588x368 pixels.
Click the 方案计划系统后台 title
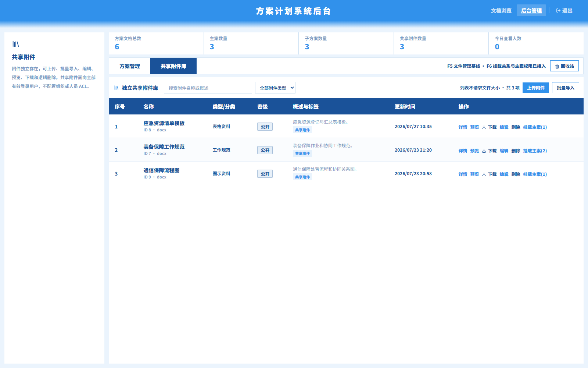pos(294,11)
